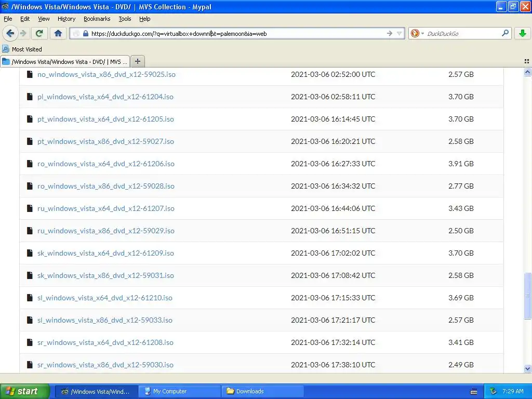Click the Mypal raccoon title bar icon
The image size is (532, 399).
click(x=5, y=6)
